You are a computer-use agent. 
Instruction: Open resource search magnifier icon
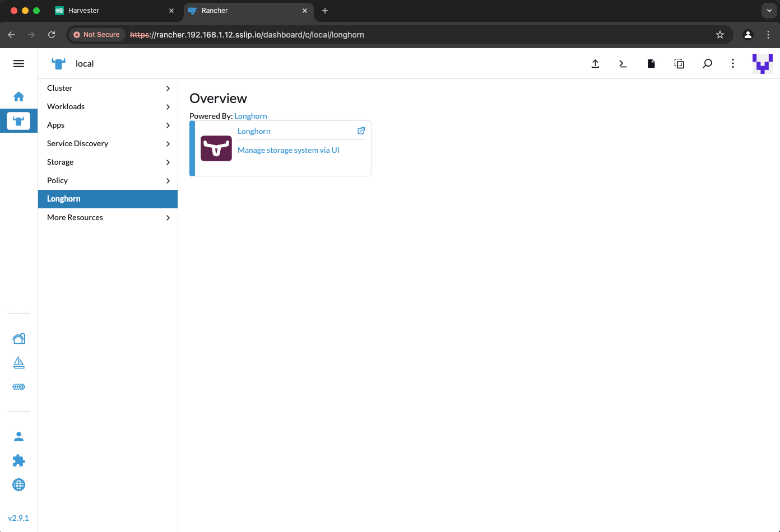click(x=707, y=64)
